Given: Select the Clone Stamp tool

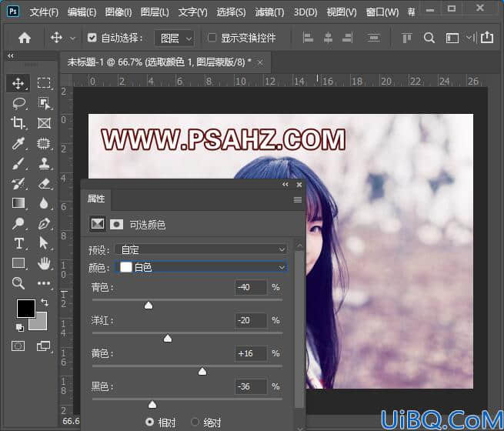Looking at the screenshot, I should click(44, 163).
